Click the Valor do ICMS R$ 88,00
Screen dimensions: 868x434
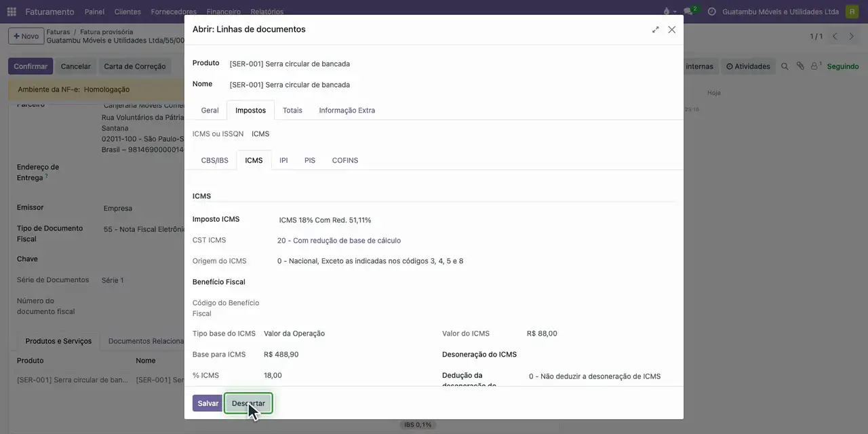pos(542,334)
